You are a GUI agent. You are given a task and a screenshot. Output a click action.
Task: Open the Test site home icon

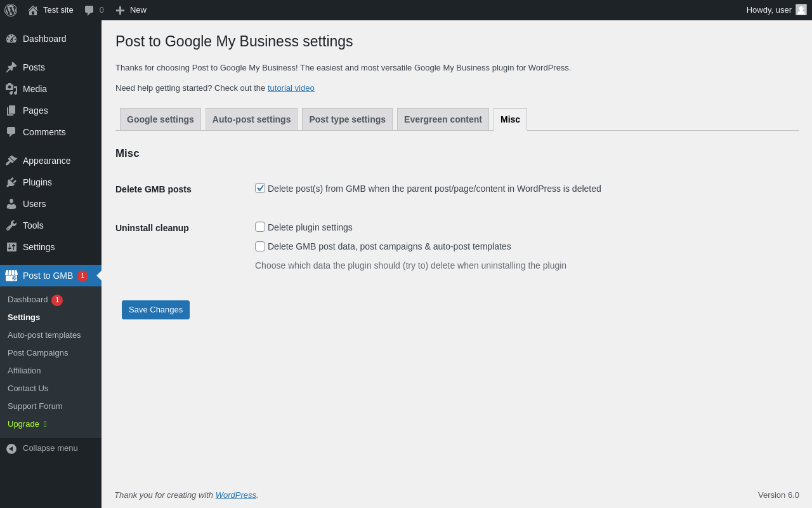click(x=33, y=10)
